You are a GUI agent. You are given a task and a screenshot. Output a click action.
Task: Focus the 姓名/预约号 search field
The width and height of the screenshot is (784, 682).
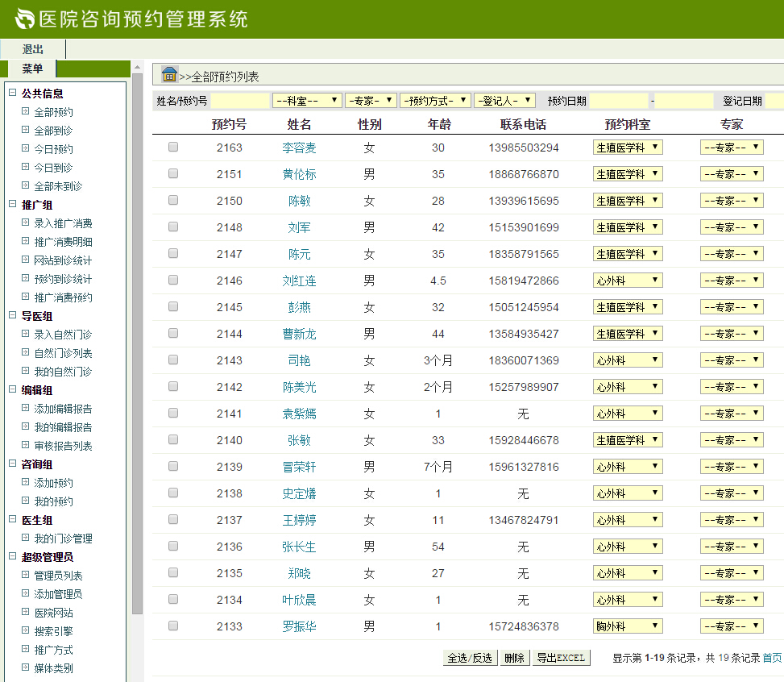click(240, 101)
